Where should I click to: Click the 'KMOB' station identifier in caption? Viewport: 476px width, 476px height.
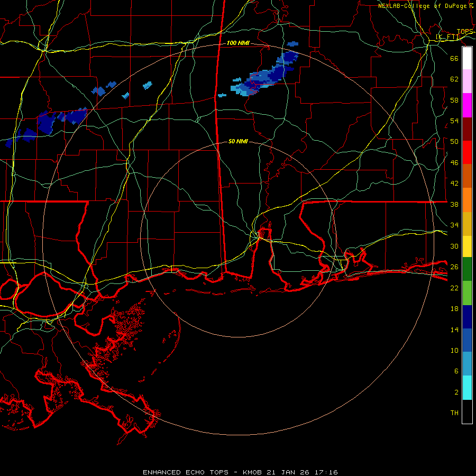pos(252,472)
